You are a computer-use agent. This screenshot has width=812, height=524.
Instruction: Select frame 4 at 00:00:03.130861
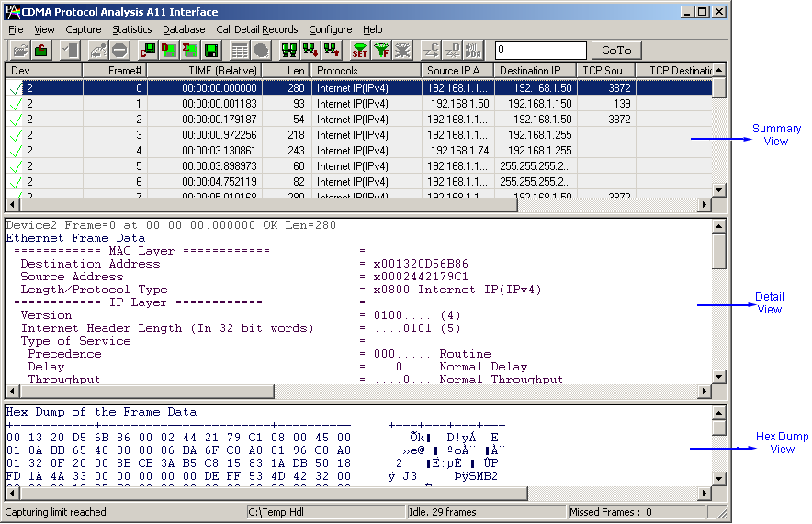pos(359,151)
